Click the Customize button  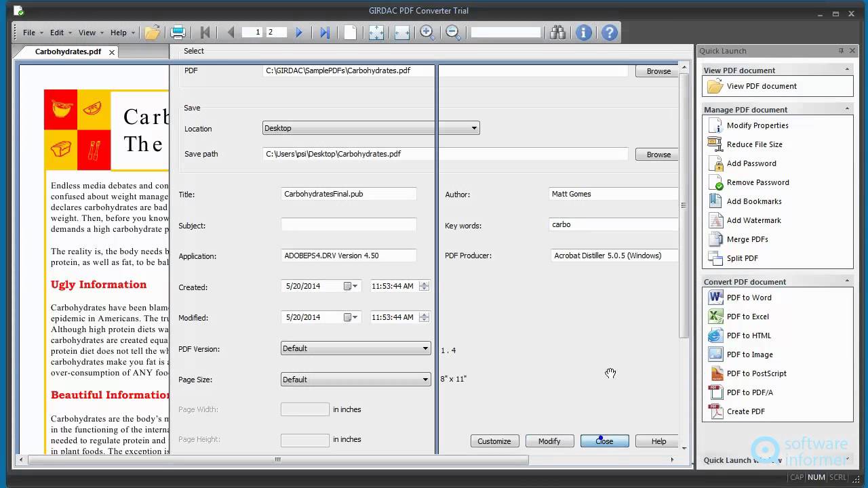coord(494,441)
